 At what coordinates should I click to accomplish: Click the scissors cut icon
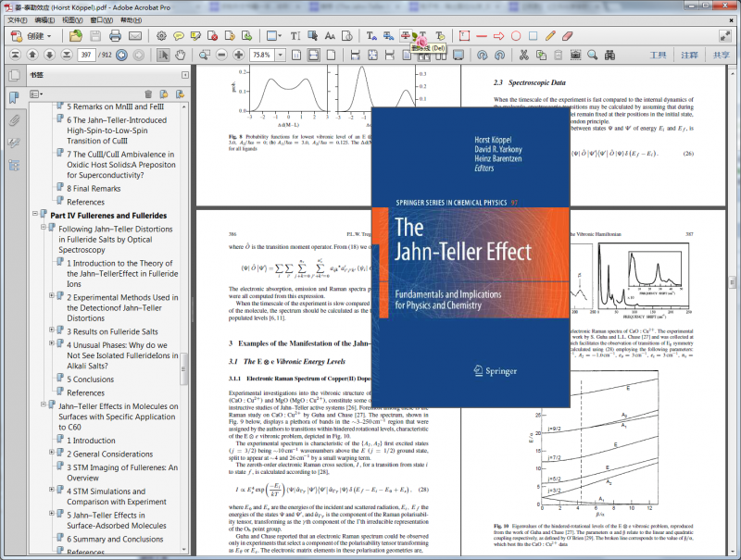523,55
